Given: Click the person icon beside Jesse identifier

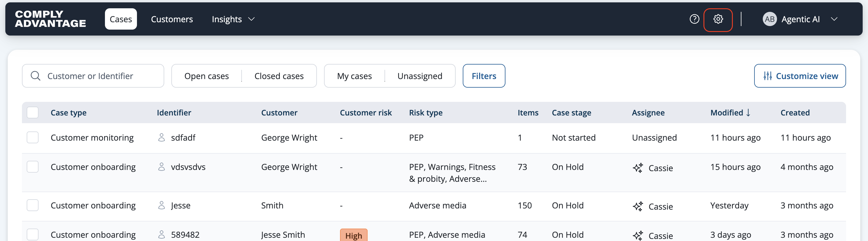Looking at the screenshot, I should pos(162,205).
